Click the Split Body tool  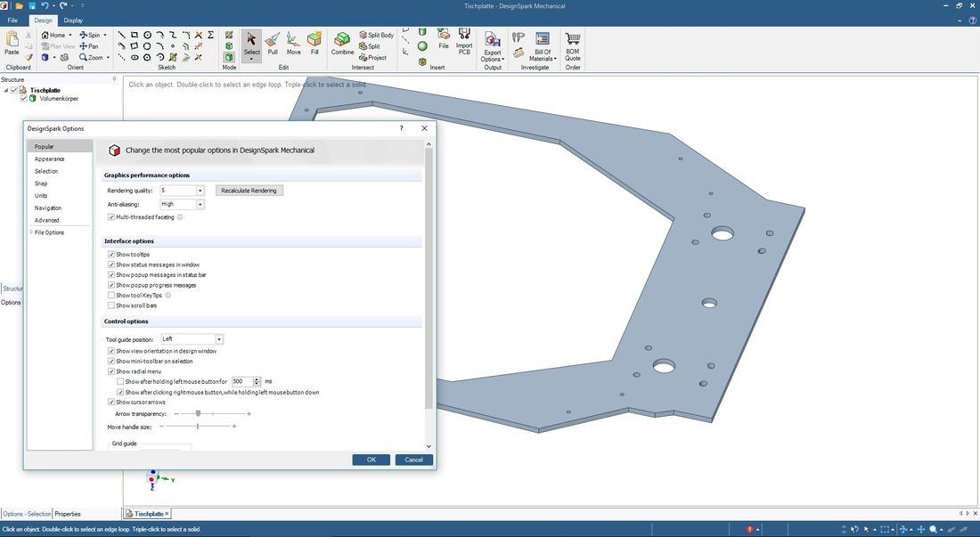pyautogui.click(x=376, y=35)
